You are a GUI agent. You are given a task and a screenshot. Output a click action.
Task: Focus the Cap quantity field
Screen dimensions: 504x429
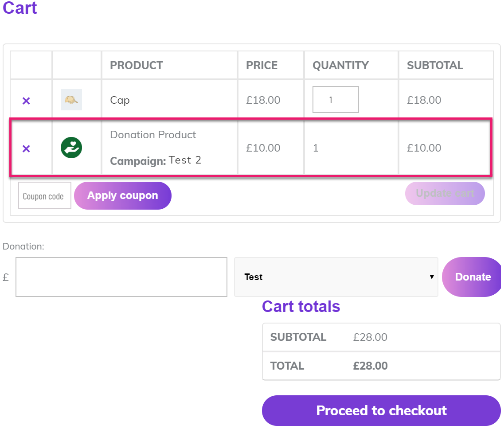[336, 100]
